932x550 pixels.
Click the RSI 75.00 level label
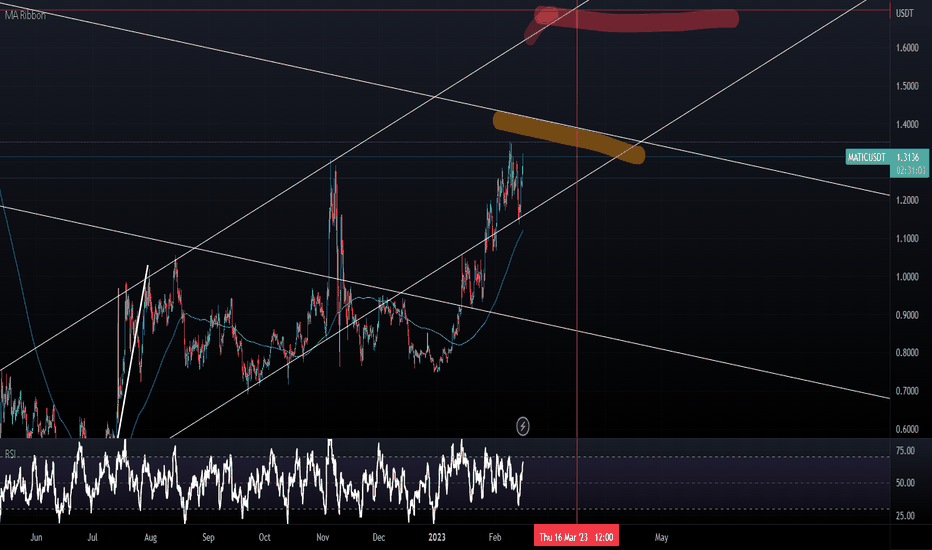[905, 451]
